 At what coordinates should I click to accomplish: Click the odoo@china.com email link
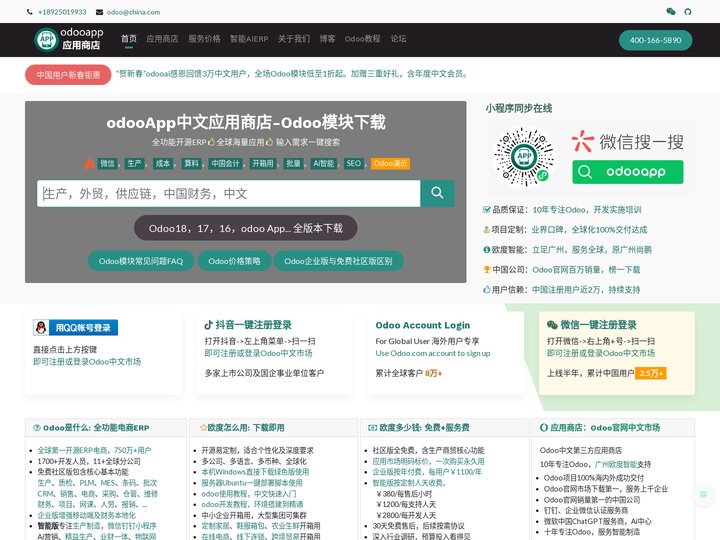(x=133, y=12)
